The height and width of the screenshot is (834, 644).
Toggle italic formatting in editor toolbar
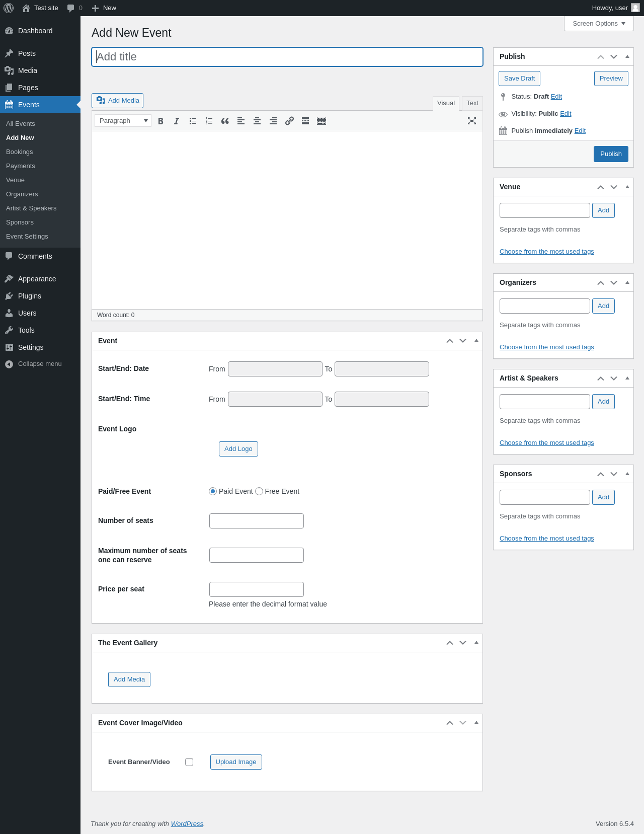[x=177, y=121]
